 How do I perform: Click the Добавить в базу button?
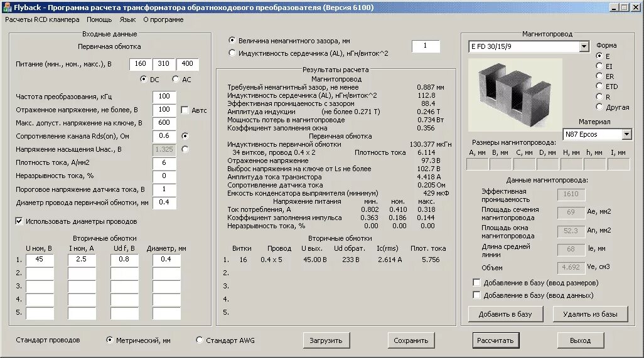505,314
